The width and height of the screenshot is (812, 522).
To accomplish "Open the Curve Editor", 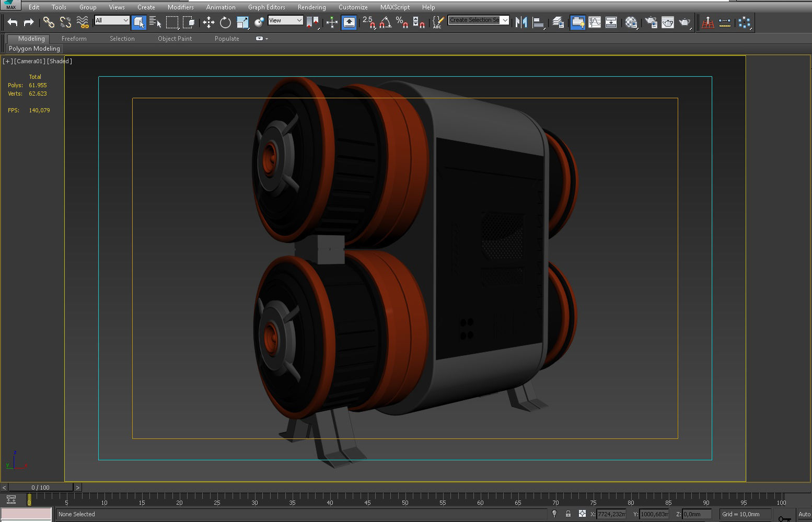I will (595, 22).
